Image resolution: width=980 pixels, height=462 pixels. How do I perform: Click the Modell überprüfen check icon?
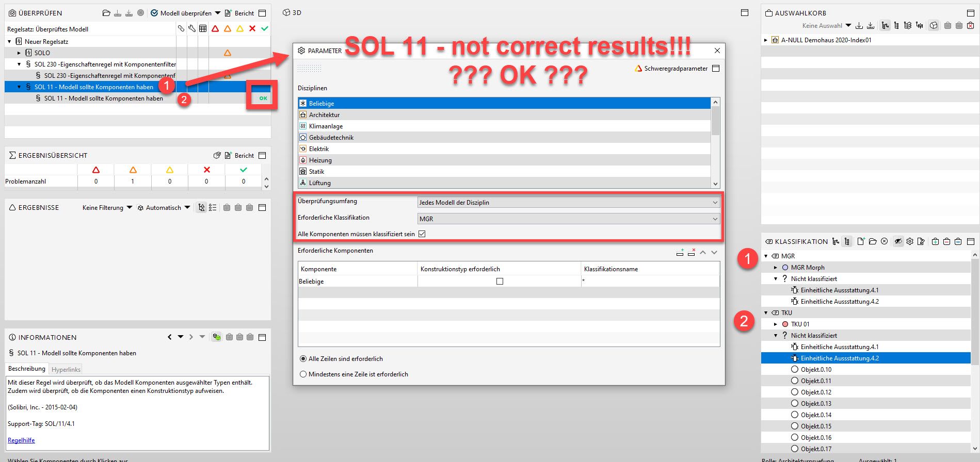coord(154,13)
